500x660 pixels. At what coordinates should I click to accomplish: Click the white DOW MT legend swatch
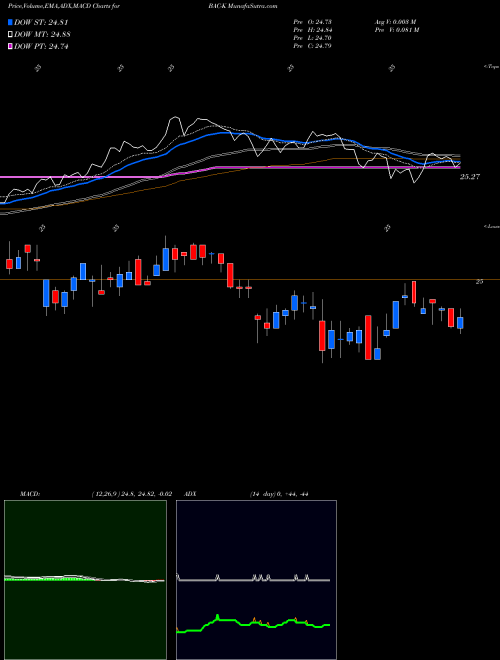10,35
